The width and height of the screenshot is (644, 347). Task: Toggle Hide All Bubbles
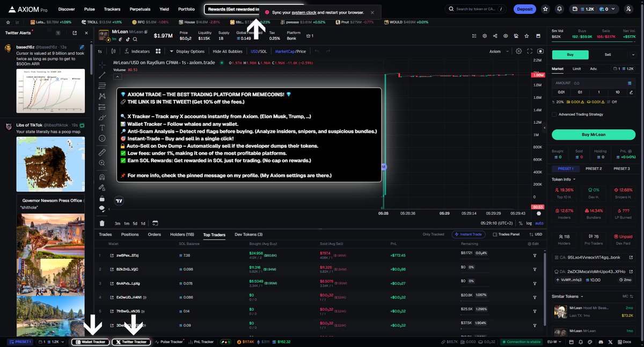228,52
